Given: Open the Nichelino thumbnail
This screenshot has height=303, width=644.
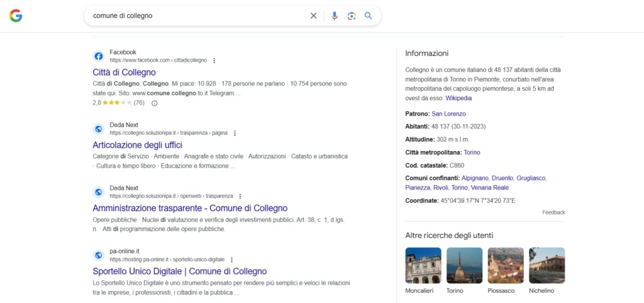Looking at the screenshot, I should [x=547, y=265].
